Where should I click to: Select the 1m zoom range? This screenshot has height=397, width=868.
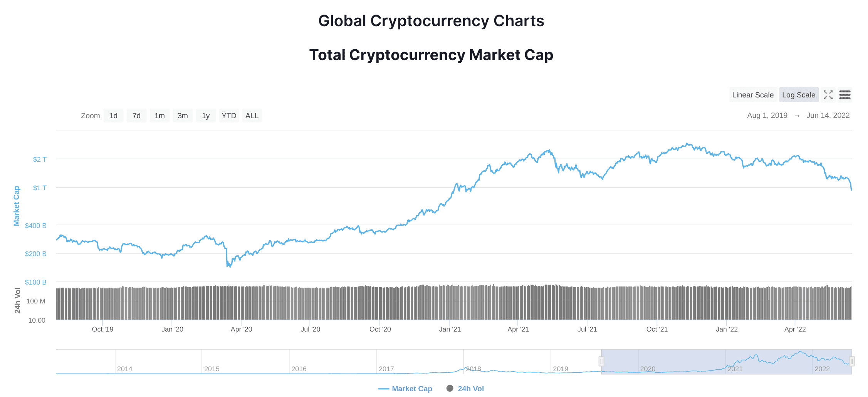pos(159,116)
